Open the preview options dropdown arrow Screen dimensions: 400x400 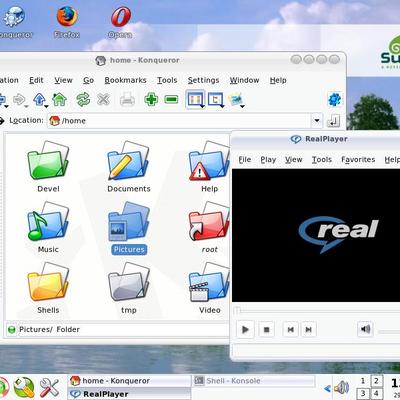tap(242, 106)
